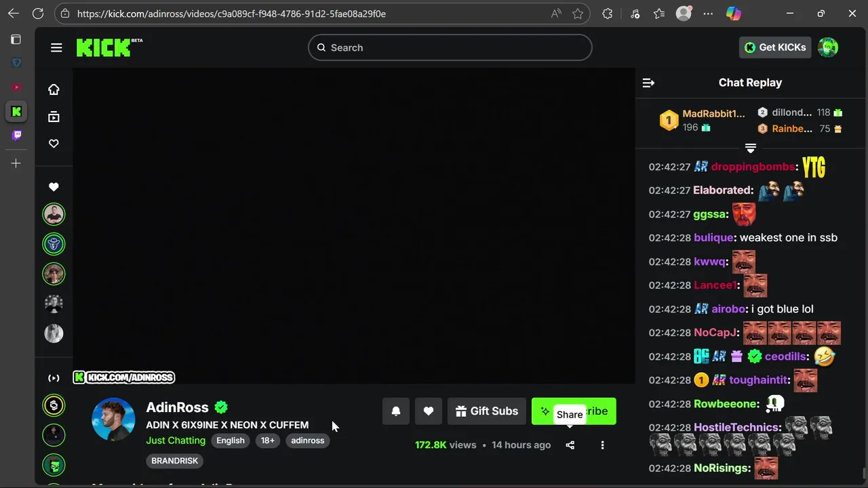Click chat message 'weakest one in ssb'
The image size is (868, 488).
(x=789, y=238)
